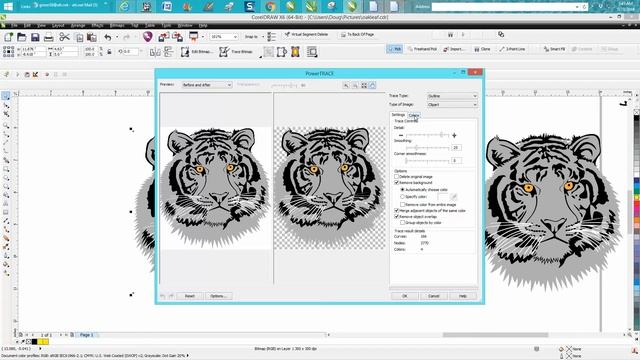Click the Reset button
Screen dimensions: 640x360
tap(189, 296)
